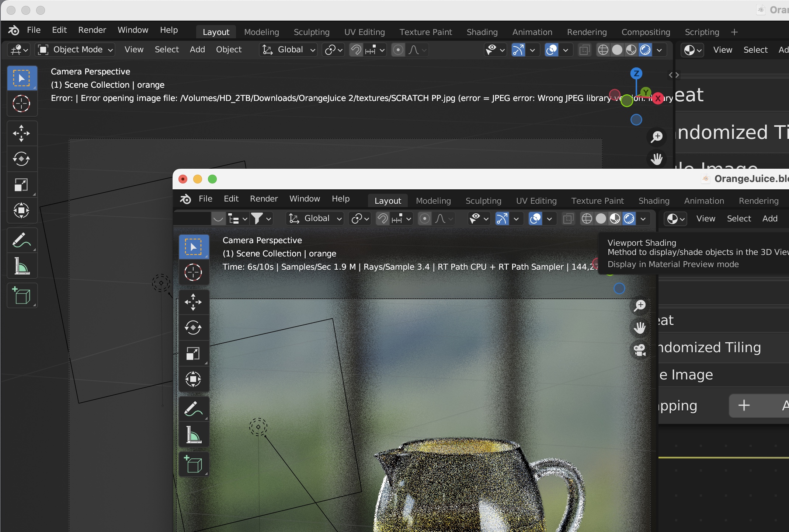Screen dimensions: 789x532
Task: Click the zoom magnifier in back viewport
Action: click(x=657, y=137)
